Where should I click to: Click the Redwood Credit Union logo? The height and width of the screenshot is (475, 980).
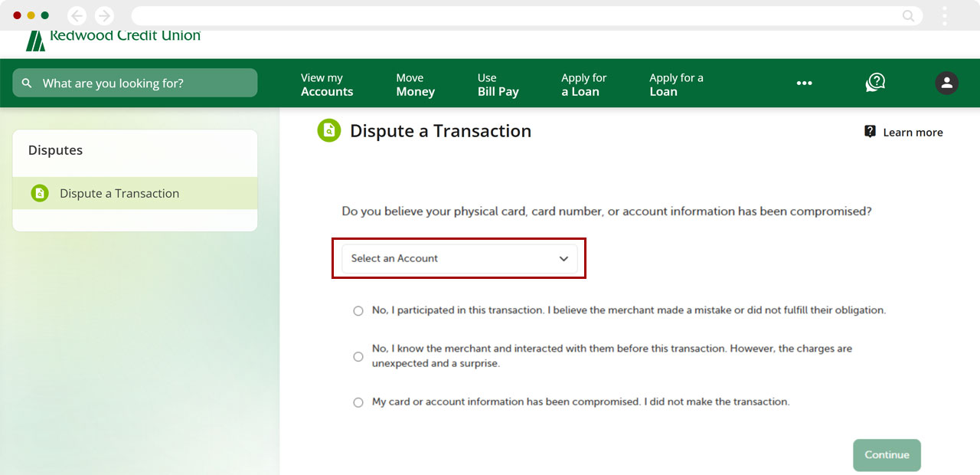pos(113,39)
